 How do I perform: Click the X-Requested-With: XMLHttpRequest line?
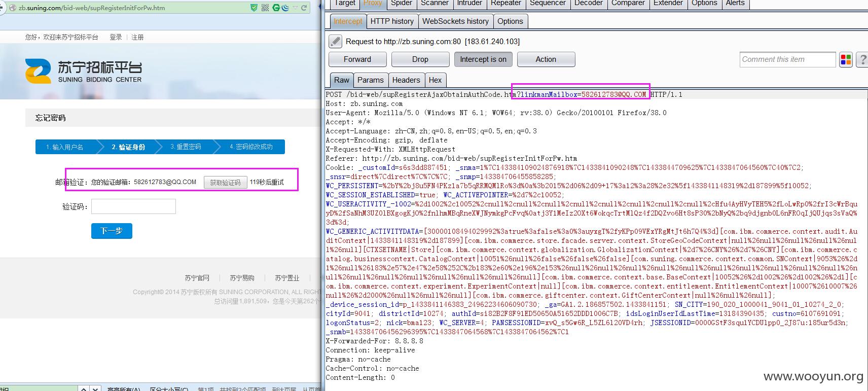coord(390,149)
